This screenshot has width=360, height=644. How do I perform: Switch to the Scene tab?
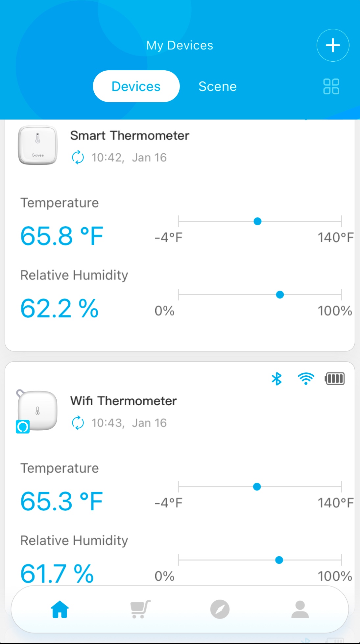217,86
